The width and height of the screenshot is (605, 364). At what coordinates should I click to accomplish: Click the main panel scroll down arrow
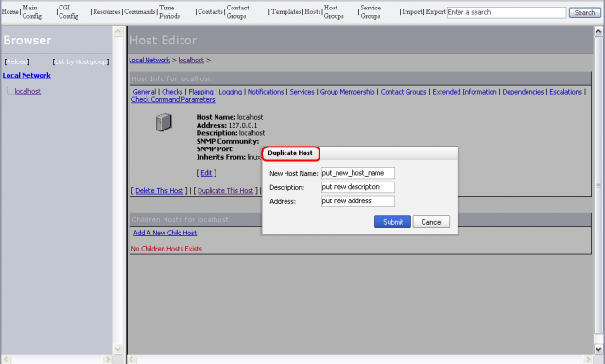(598, 349)
